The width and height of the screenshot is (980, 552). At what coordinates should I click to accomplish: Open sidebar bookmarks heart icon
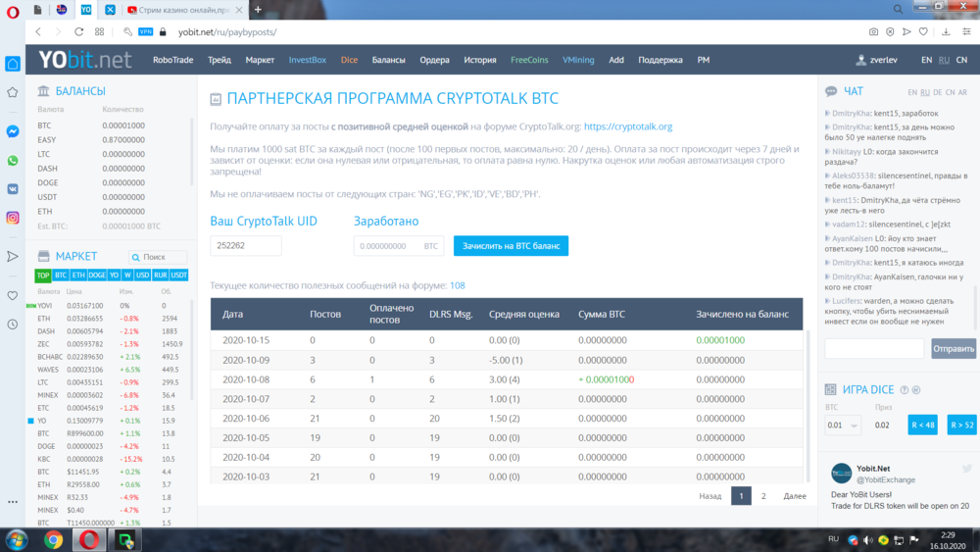tap(13, 295)
